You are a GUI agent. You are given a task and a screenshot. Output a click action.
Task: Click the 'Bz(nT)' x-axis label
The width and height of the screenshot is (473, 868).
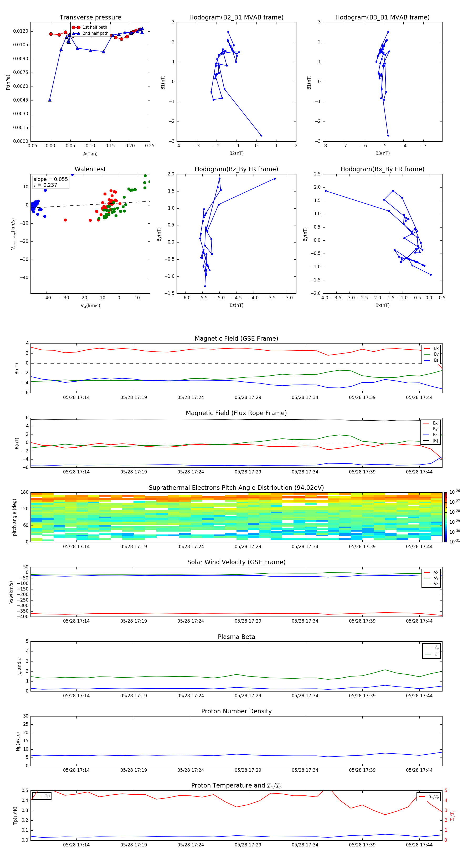coord(236,305)
